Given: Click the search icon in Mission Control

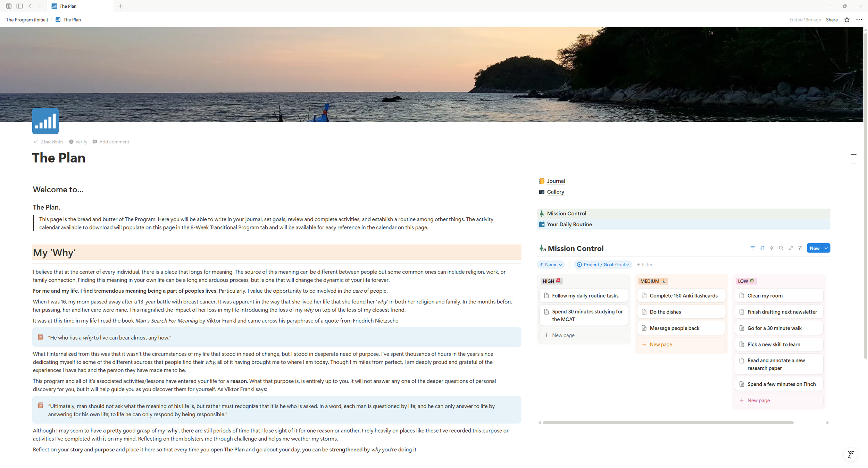Looking at the screenshot, I should coord(781,248).
